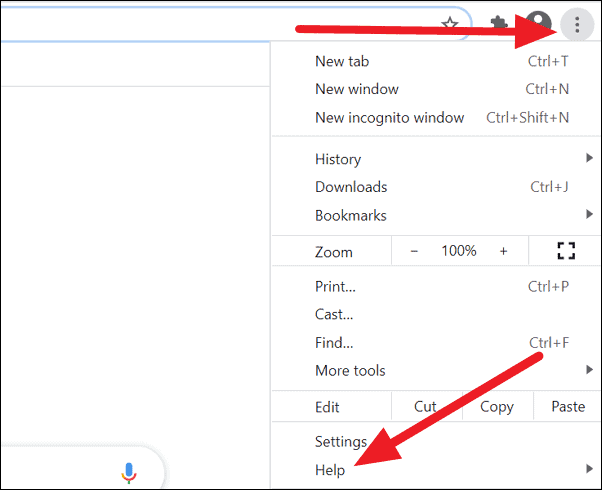Click the Paste button in Edit row
Screen dimensions: 602x490
click(568, 407)
